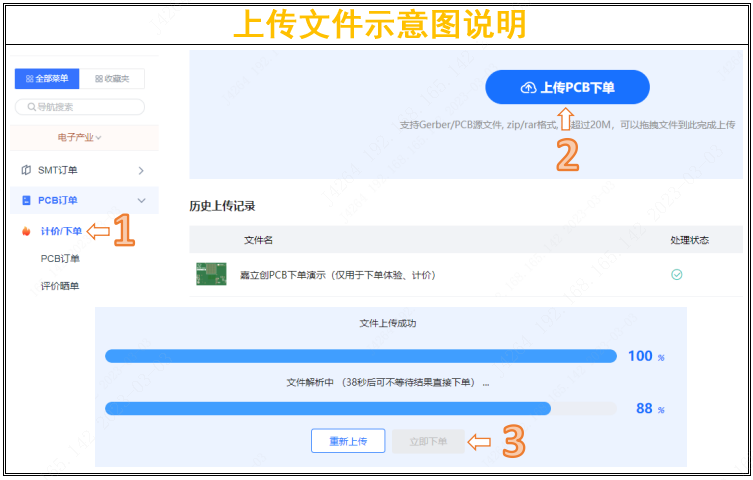The height and width of the screenshot is (480, 753).
Task: Click the SMT订单 icon in sidebar
Action: pos(26,170)
